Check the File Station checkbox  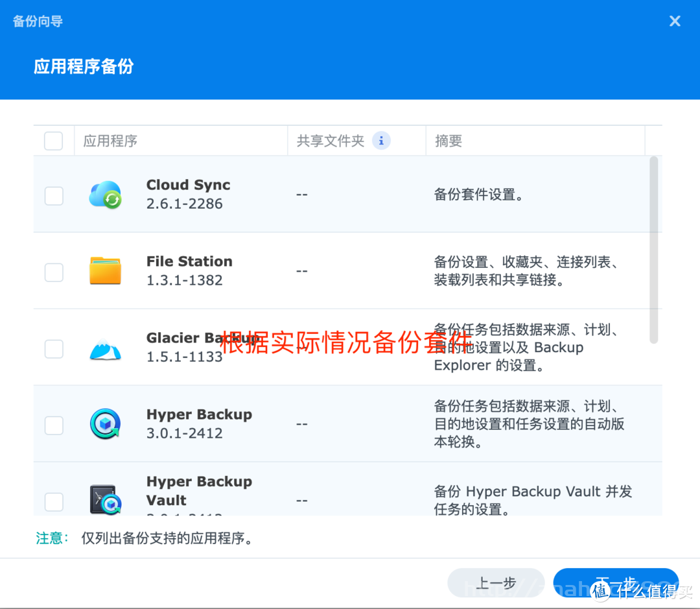pos(54,272)
